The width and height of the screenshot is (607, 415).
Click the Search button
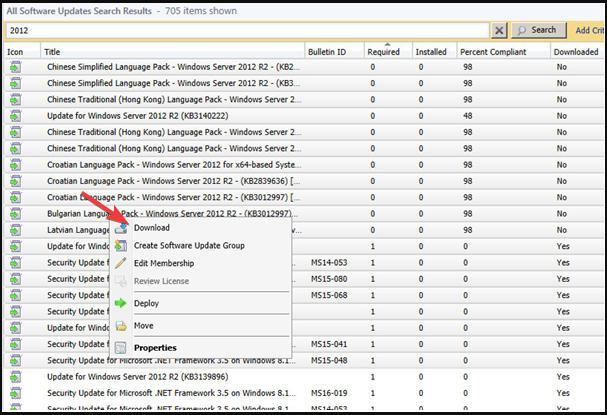(538, 30)
